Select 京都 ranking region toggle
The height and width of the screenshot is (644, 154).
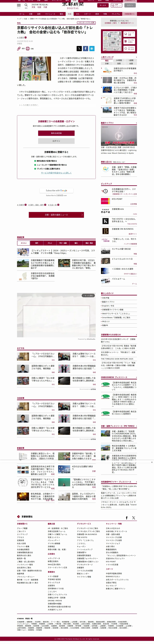coord(107,64)
